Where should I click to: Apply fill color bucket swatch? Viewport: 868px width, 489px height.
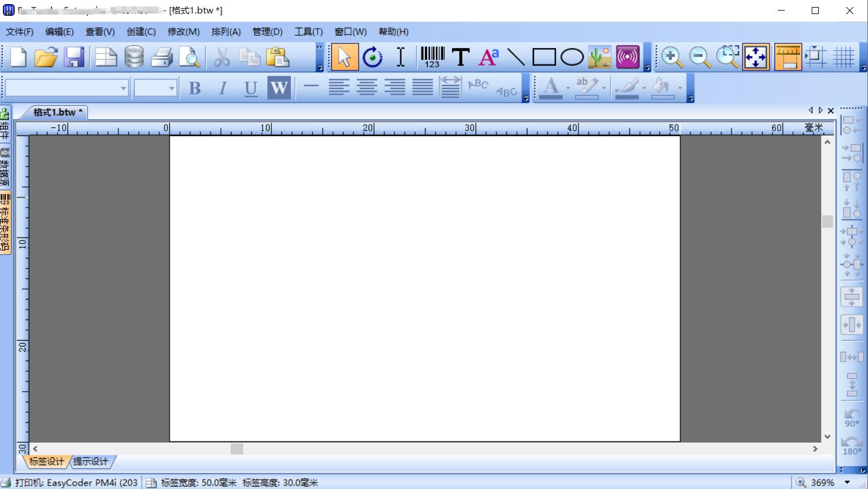pyautogui.click(x=662, y=89)
